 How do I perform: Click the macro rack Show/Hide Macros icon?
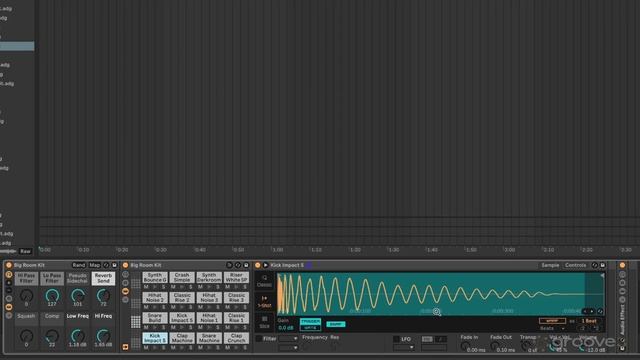[9, 274]
